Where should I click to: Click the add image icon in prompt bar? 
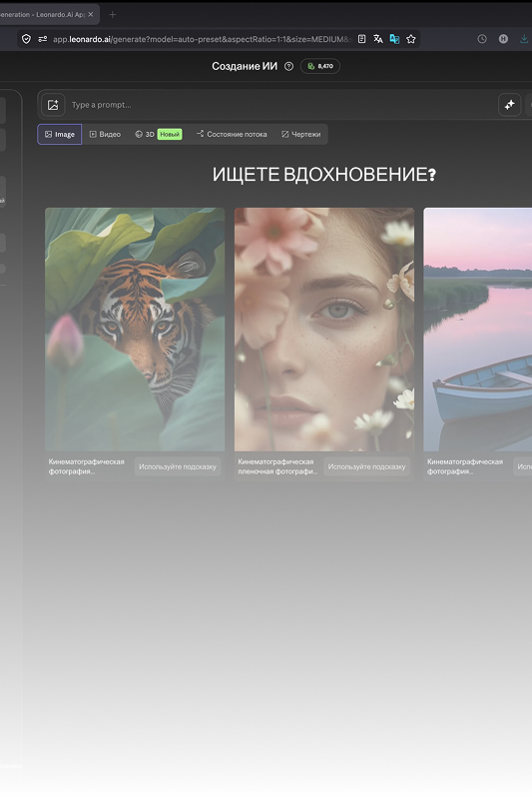(x=53, y=105)
